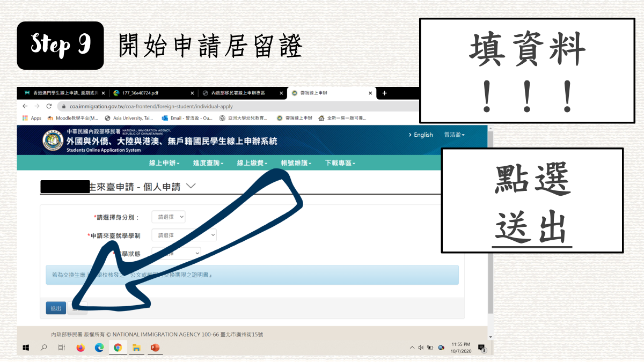
Task: Open File Explorer from the taskbar
Action: tap(136, 348)
